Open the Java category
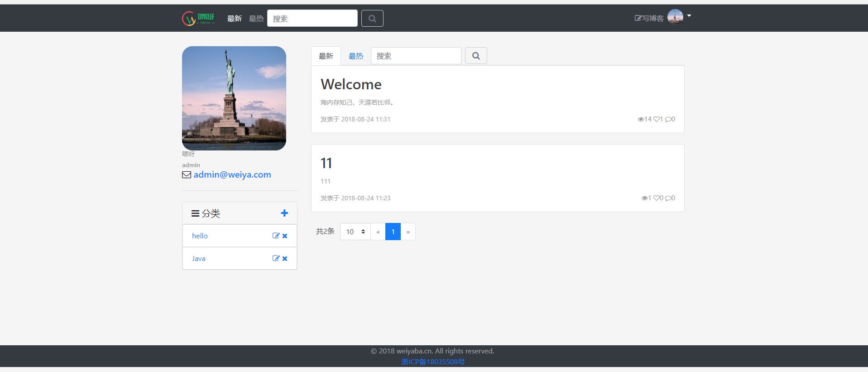The height and width of the screenshot is (372, 868). (198, 259)
